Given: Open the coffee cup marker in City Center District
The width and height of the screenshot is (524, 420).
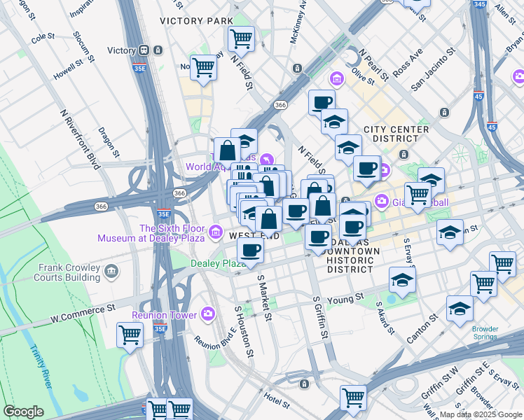Looking at the screenshot, I should 366,168.
